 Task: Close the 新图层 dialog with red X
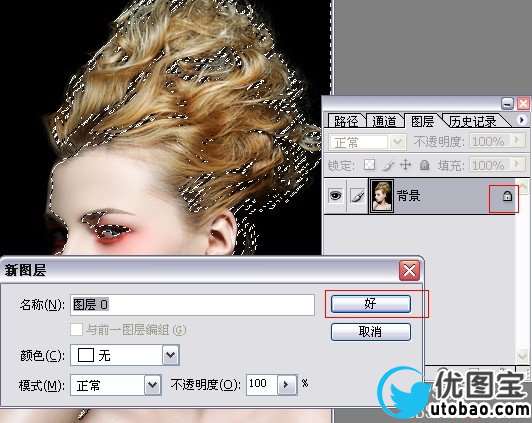[410, 271]
